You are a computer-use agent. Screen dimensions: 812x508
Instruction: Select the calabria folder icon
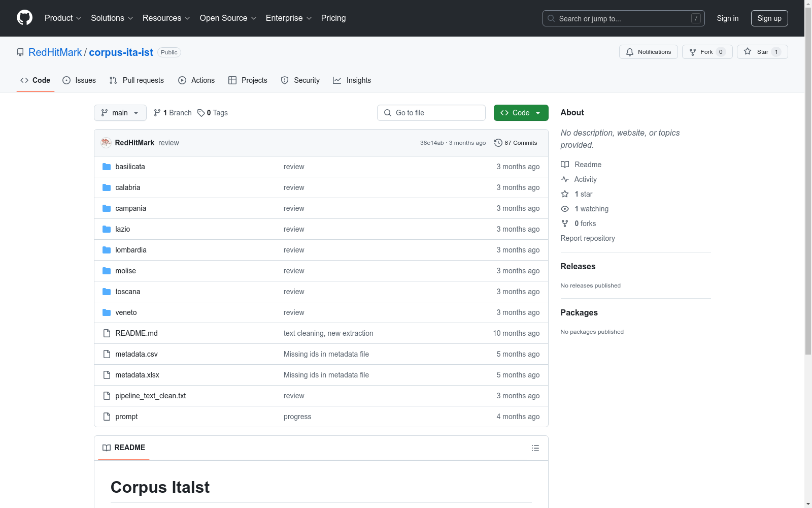point(107,187)
